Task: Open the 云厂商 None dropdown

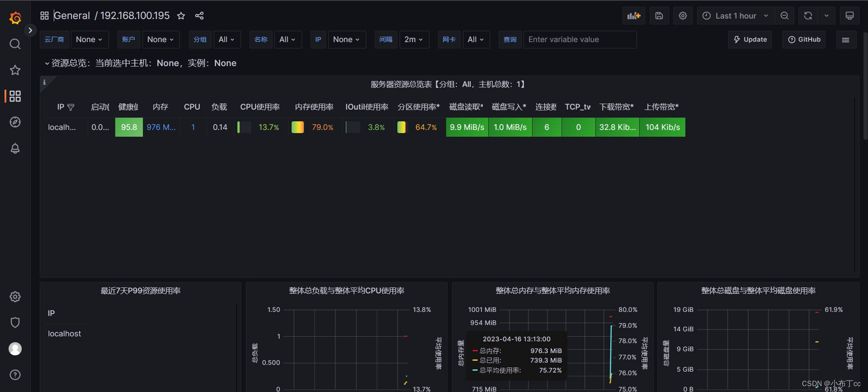Action: [x=90, y=40]
